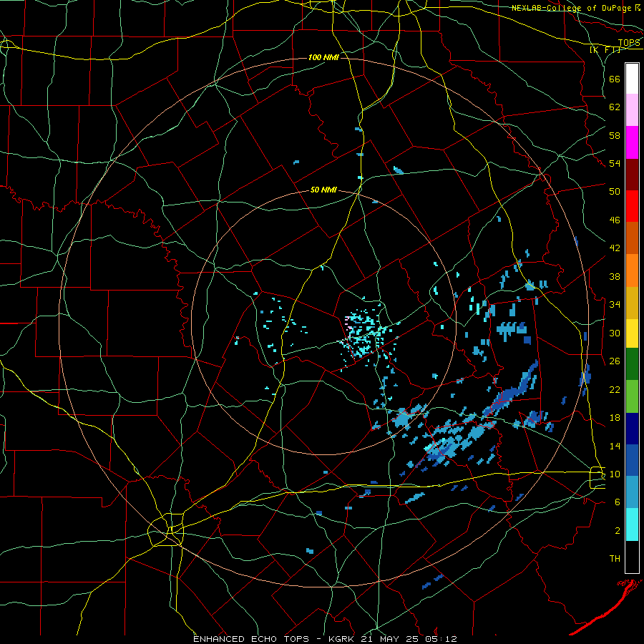
Task: Pick the bright red legend swatch
Action: pos(632,206)
